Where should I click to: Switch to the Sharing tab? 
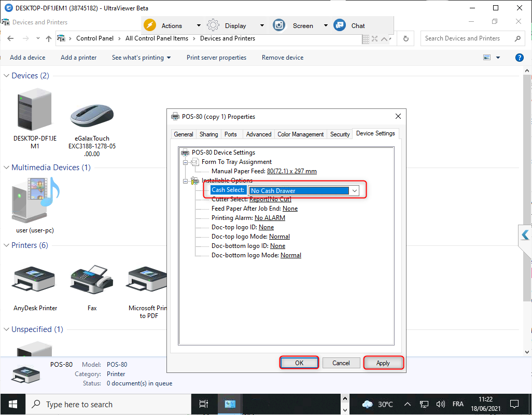pyautogui.click(x=208, y=134)
